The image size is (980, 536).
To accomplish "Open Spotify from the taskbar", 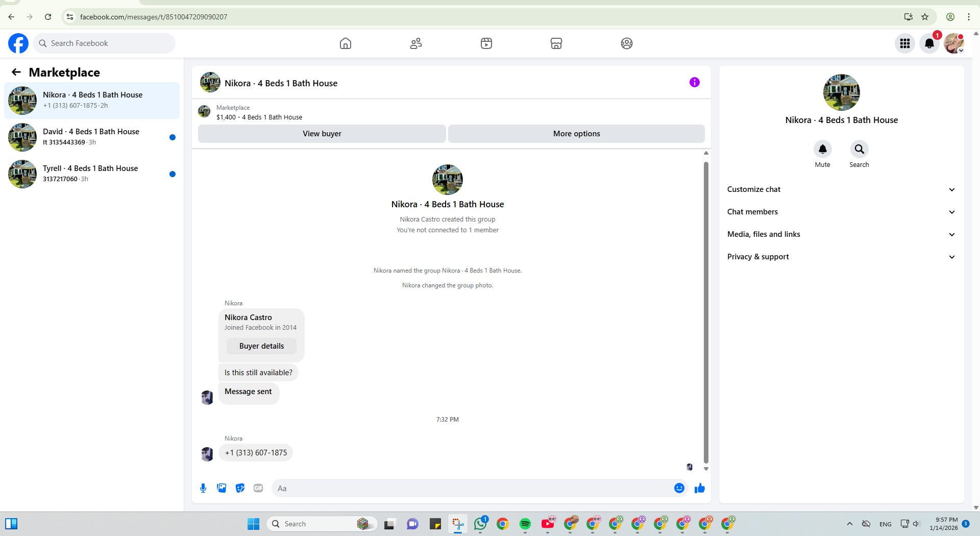I will 525,524.
